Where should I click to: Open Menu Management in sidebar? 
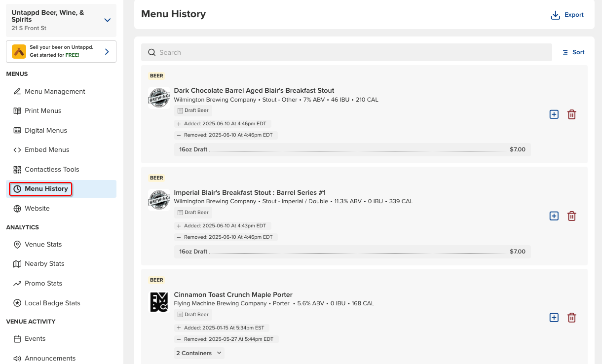pyautogui.click(x=55, y=91)
